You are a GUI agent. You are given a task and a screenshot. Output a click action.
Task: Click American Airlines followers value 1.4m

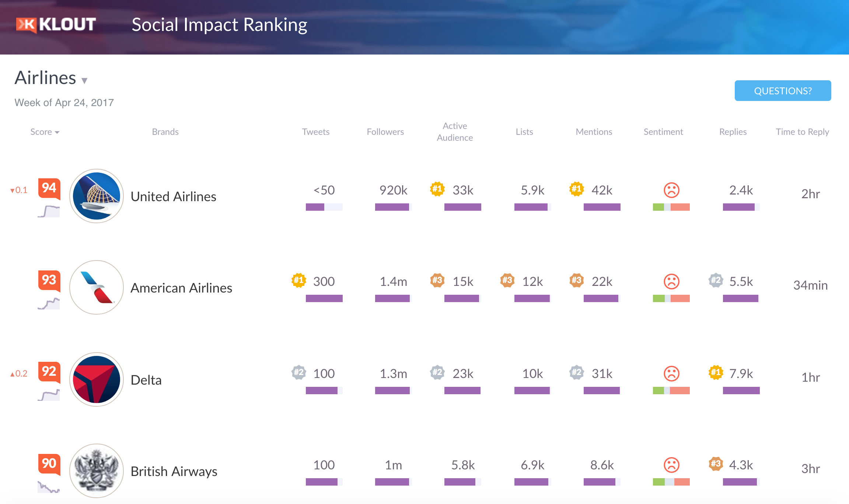point(394,281)
